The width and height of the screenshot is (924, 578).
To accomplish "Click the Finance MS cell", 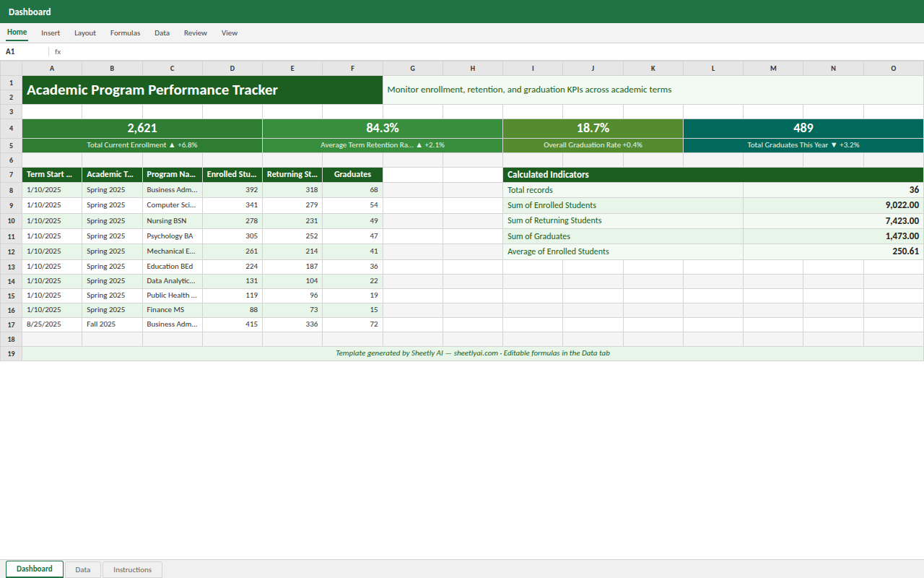I will 173,310.
